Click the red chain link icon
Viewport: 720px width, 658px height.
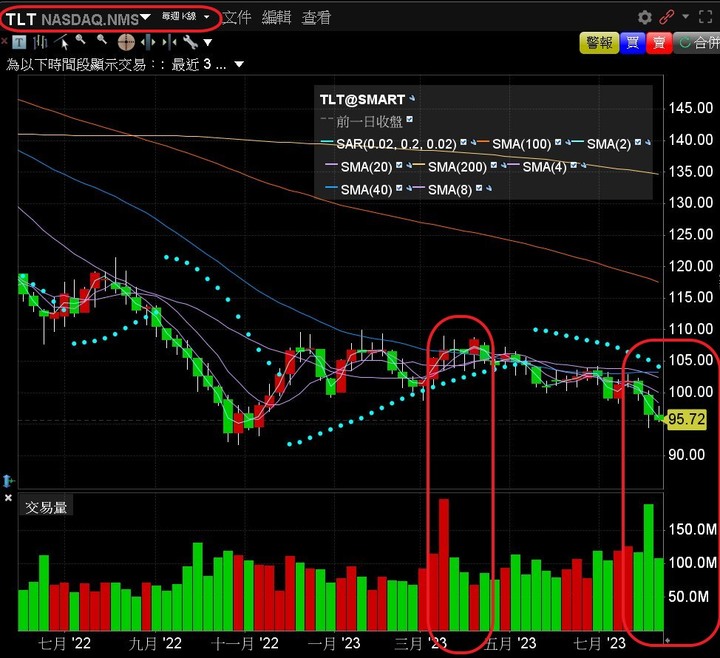666,17
